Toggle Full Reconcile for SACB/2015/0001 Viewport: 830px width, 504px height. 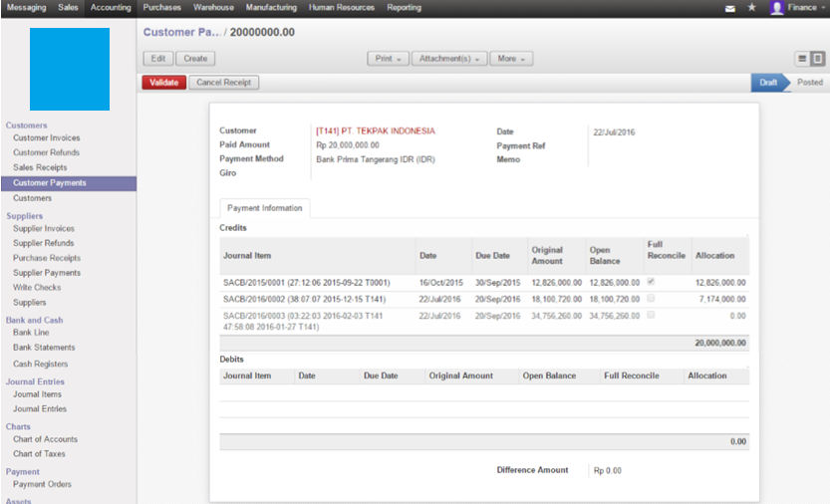(x=651, y=282)
